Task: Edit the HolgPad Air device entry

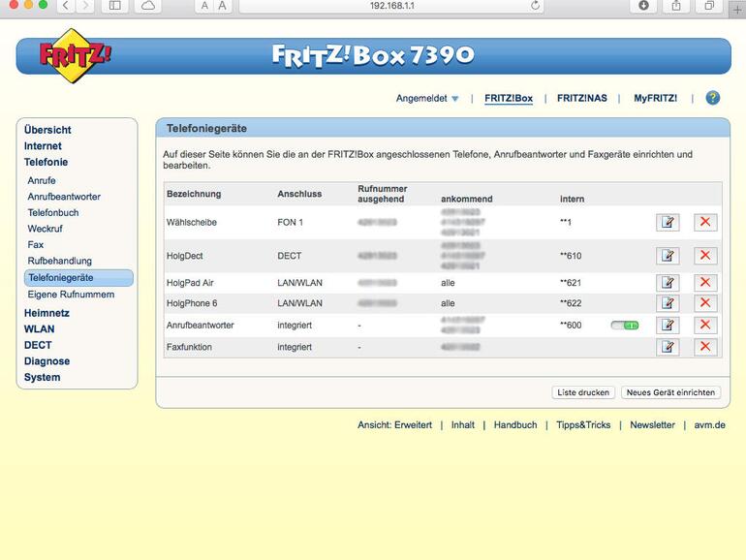Action: coord(668,283)
